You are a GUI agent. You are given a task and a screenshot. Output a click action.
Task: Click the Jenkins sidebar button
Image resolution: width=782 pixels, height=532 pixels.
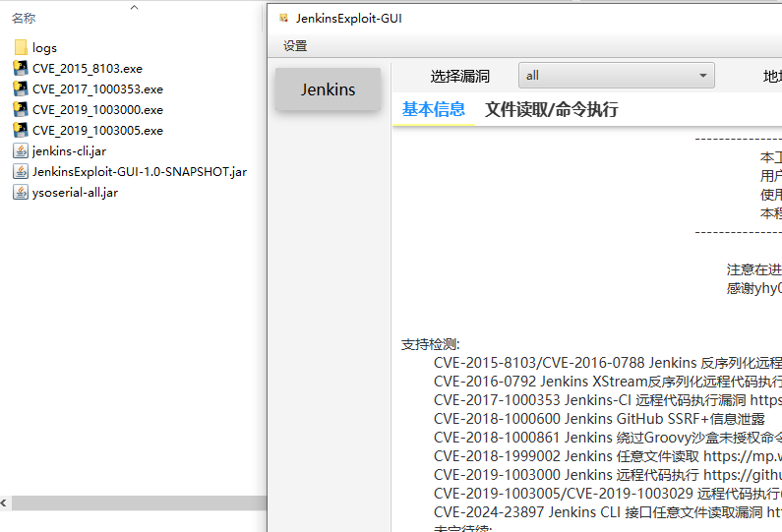pos(328,89)
